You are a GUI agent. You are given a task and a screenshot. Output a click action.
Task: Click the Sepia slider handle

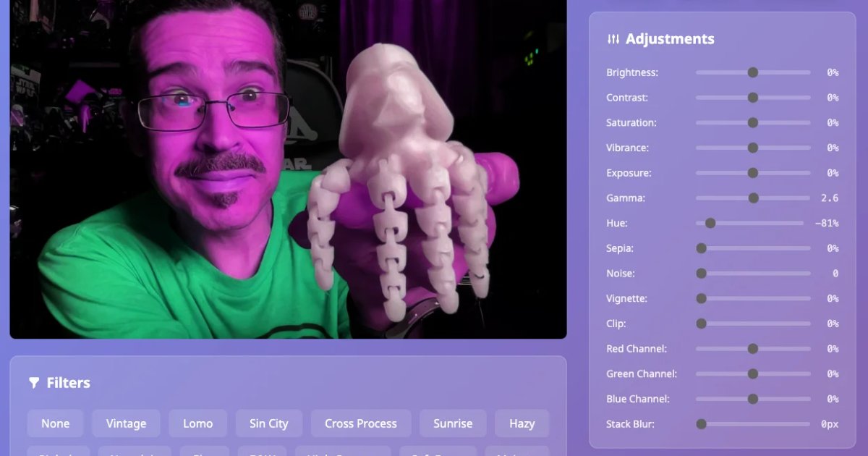pos(701,248)
